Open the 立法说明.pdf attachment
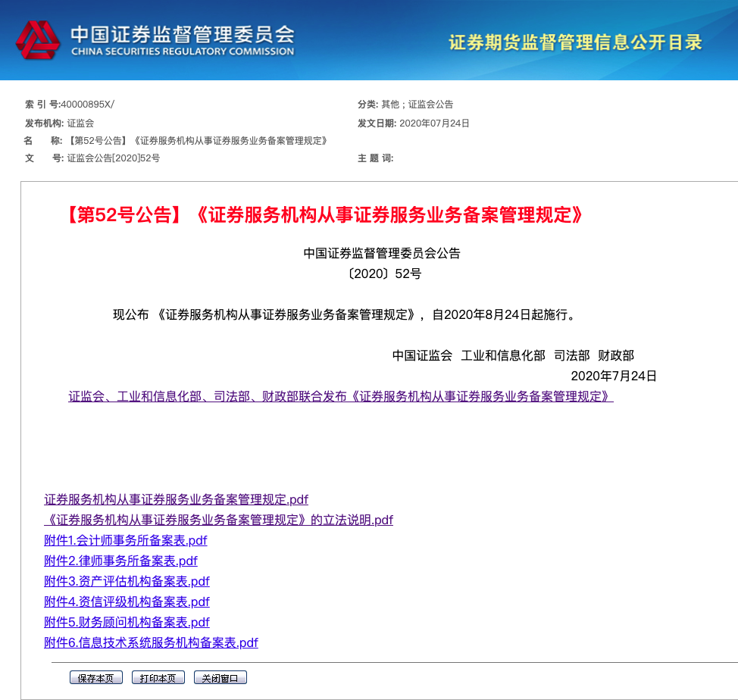Screen dimensions: 738x700 click(218, 520)
